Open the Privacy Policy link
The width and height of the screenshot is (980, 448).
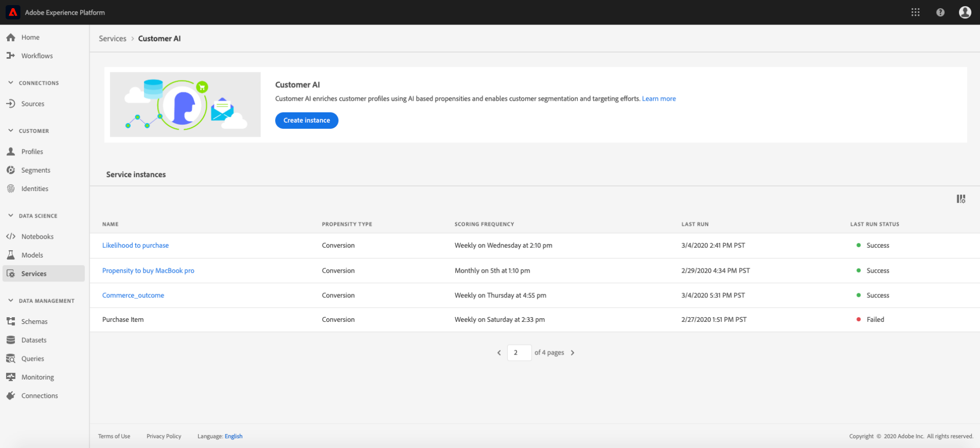pyautogui.click(x=164, y=436)
